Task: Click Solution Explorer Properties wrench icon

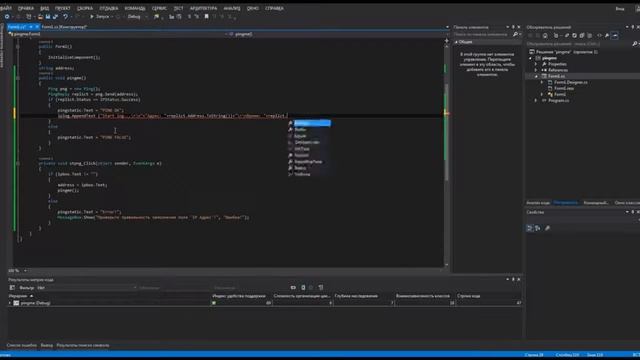Action: 607,36
